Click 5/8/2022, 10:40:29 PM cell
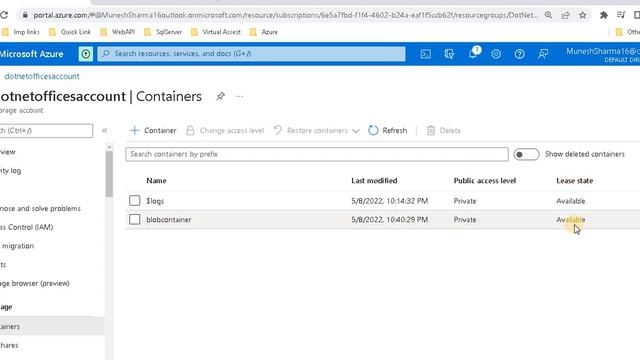 (x=389, y=220)
